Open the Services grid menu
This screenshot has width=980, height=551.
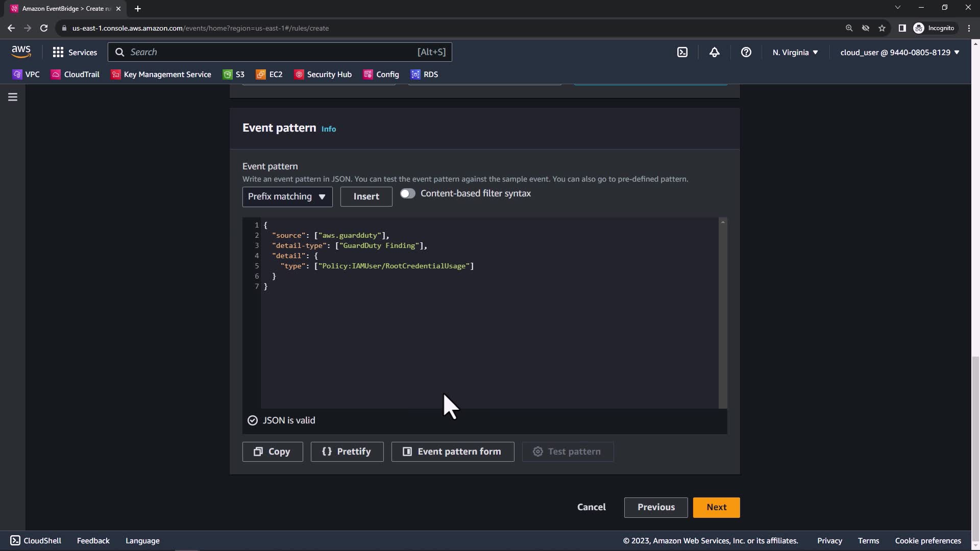tap(75, 52)
